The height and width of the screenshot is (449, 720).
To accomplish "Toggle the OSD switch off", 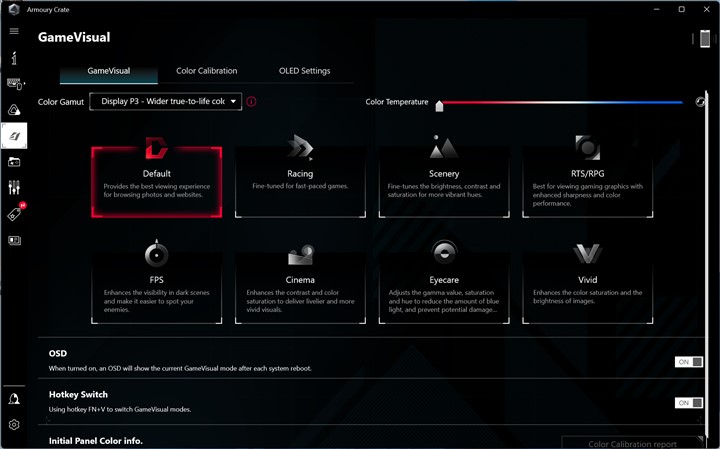I will pyautogui.click(x=688, y=362).
